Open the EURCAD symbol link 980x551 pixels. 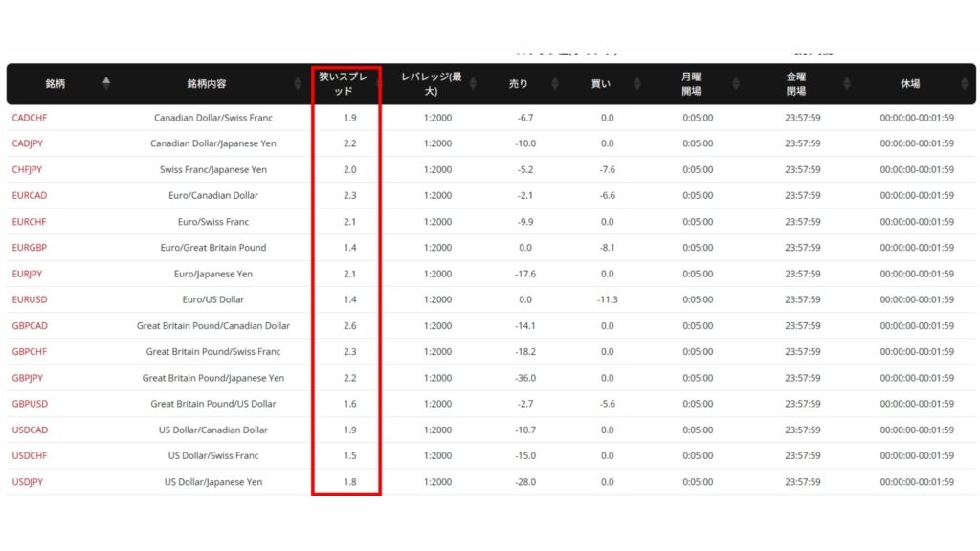30,195
